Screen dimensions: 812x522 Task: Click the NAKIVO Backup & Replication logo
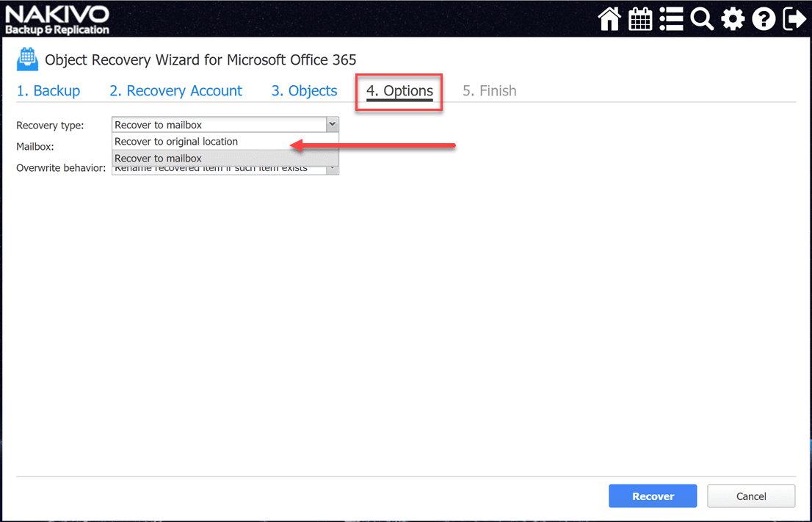[x=57, y=21]
